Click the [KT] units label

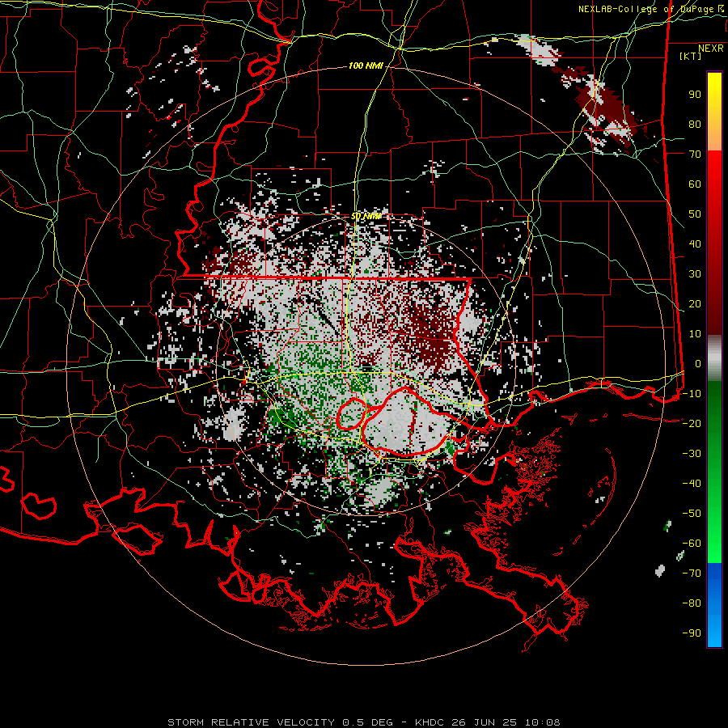[x=691, y=56]
